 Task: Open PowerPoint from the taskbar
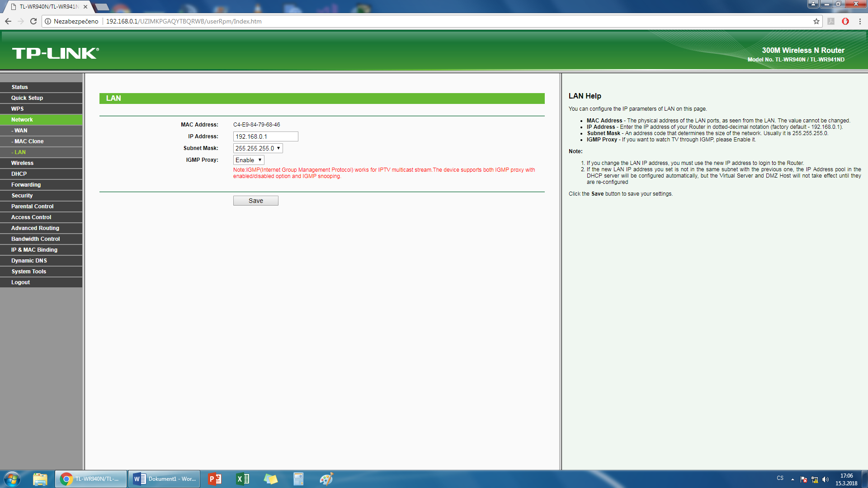coord(215,479)
